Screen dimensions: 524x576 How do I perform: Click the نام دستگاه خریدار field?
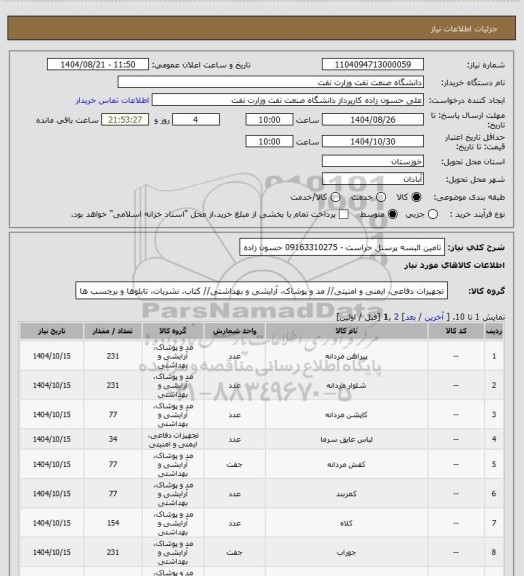click(x=270, y=82)
